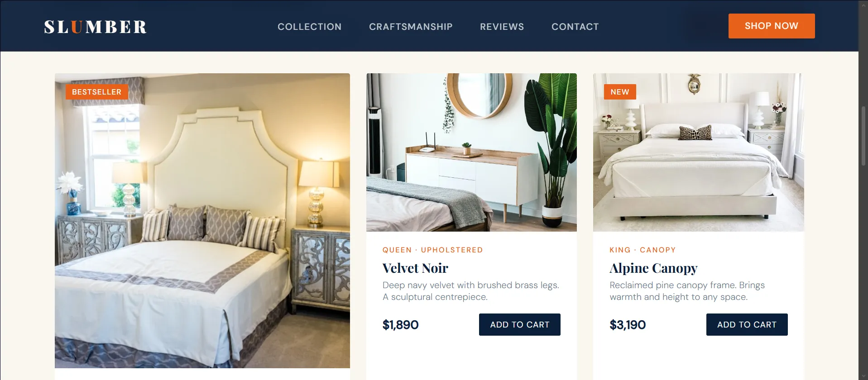Viewport: 868px width, 380px height.
Task: Click the SLUMBER logo
Action: (95, 27)
